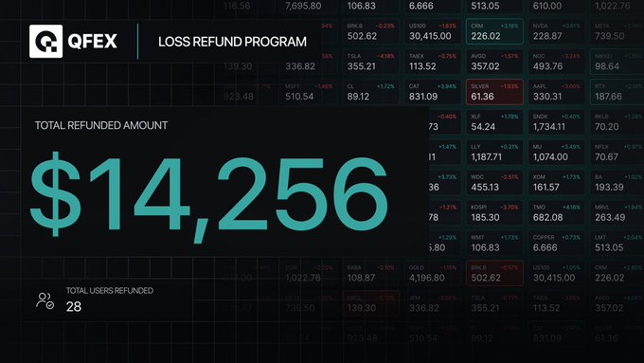Viewport: 644px width, 363px height.
Task: Open the COPPER ticker card at 6.666
Action: coord(557,243)
